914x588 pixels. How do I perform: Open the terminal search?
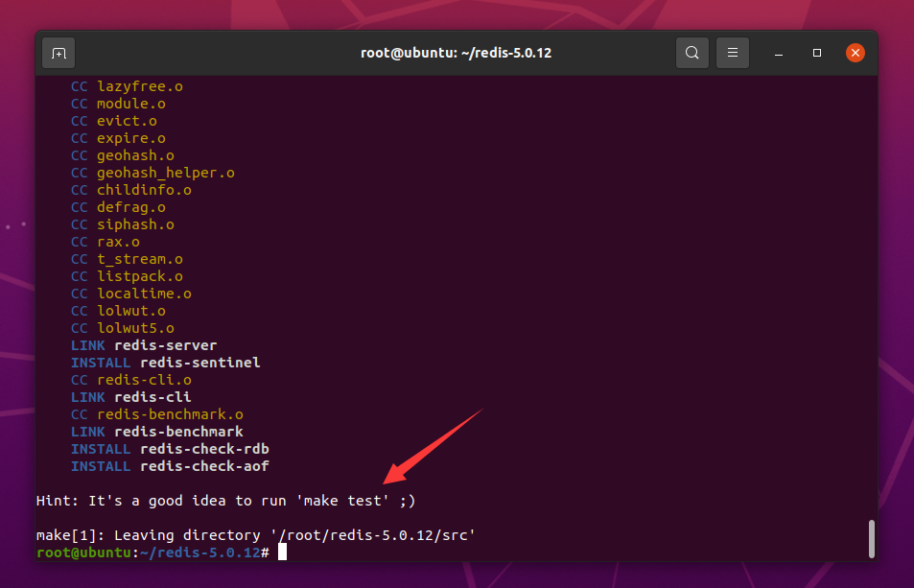[x=691, y=53]
